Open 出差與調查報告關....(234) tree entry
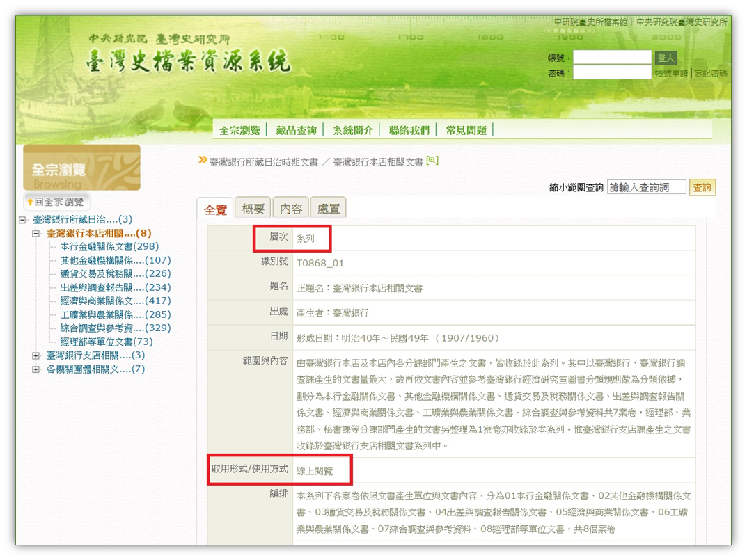Screen dimensions: 747x560 tap(116, 287)
